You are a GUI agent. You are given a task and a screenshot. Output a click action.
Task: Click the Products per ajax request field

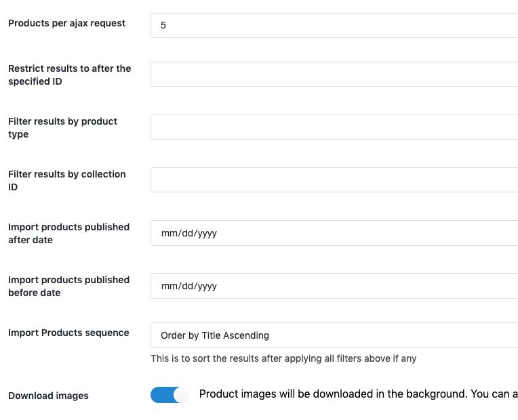pyautogui.click(x=334, y=26)
